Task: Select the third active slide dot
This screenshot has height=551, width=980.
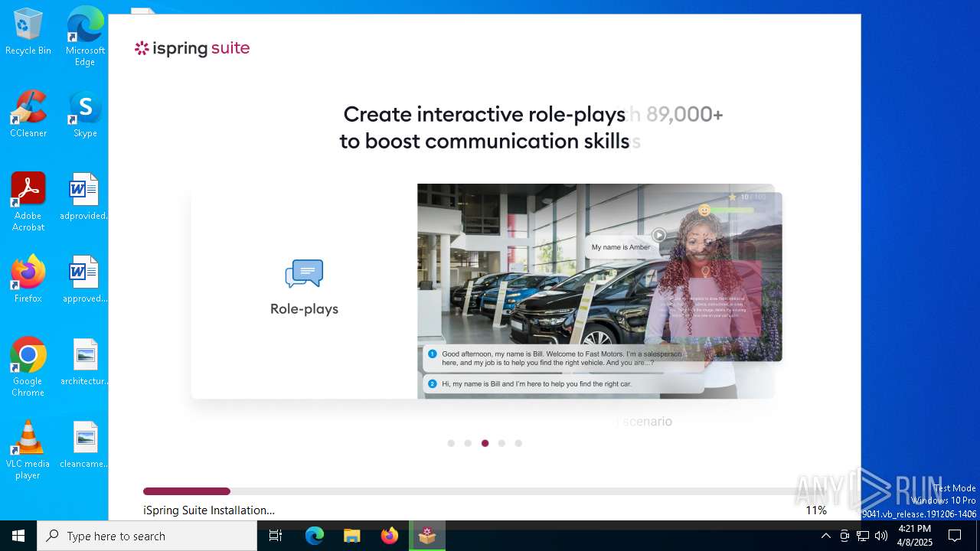Action: coord(485,443)
